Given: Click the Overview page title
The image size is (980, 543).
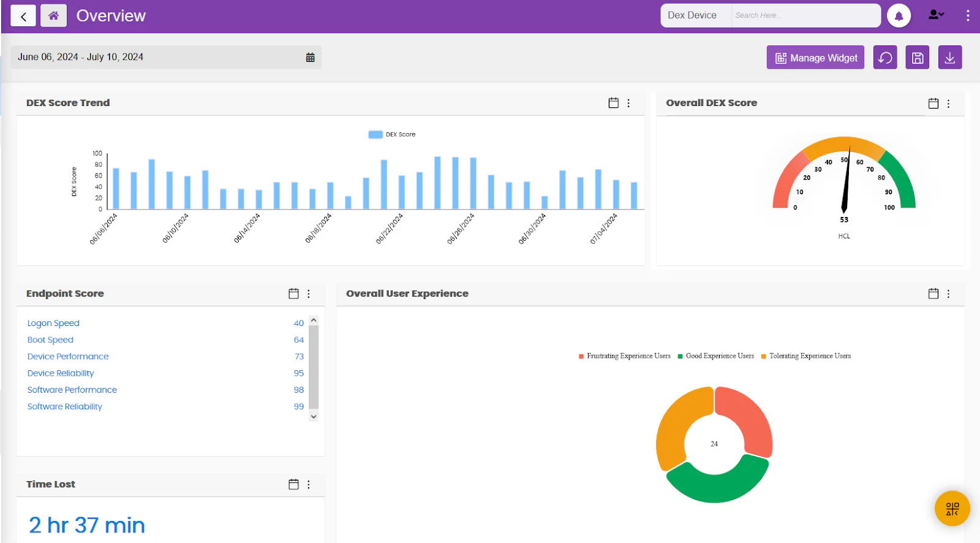Looking at the screenshot, I should pos(111,16).
